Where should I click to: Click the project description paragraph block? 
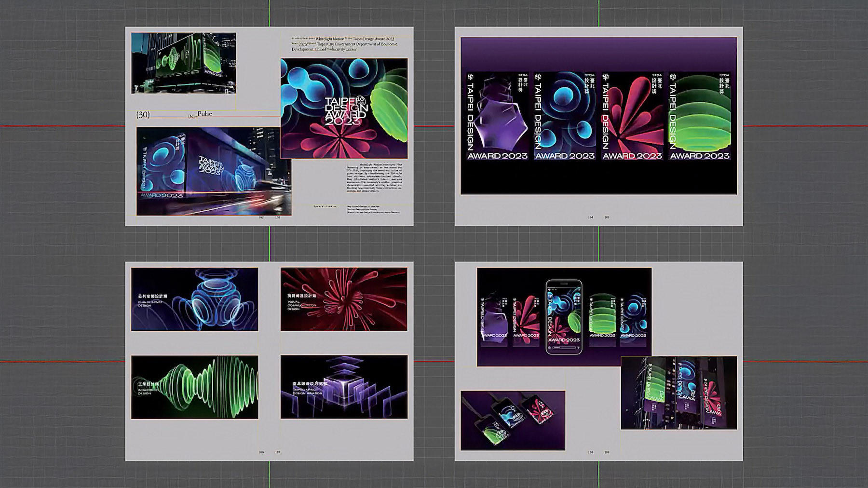tap(374, 178)
